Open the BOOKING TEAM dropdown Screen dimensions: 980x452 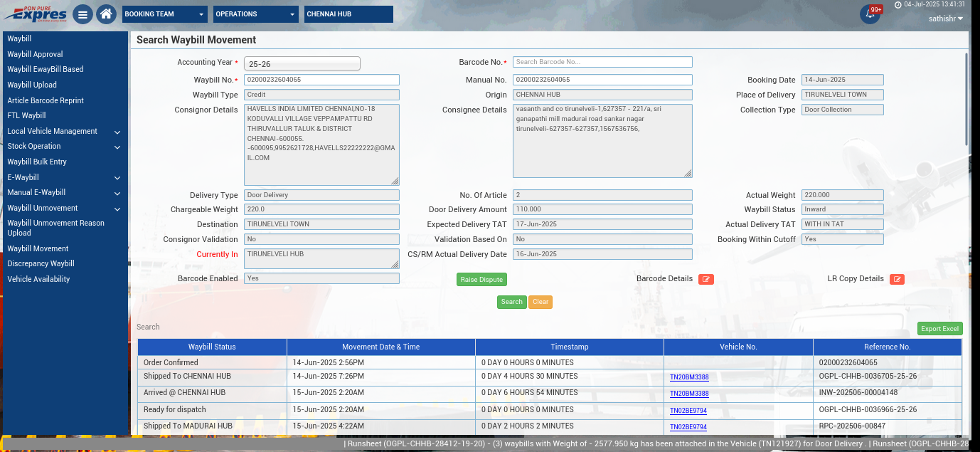click(x=164, y=14)
